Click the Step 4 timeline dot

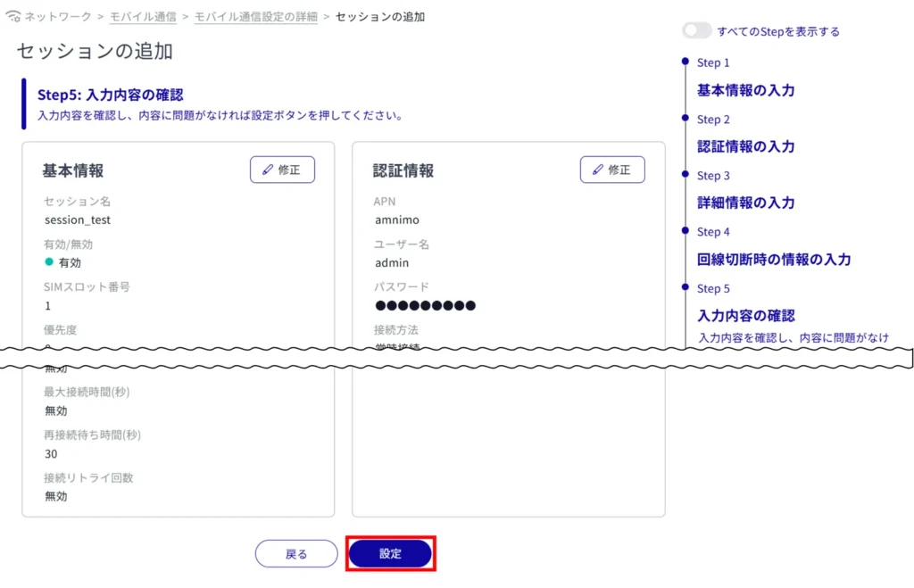(x=685, y=230)
